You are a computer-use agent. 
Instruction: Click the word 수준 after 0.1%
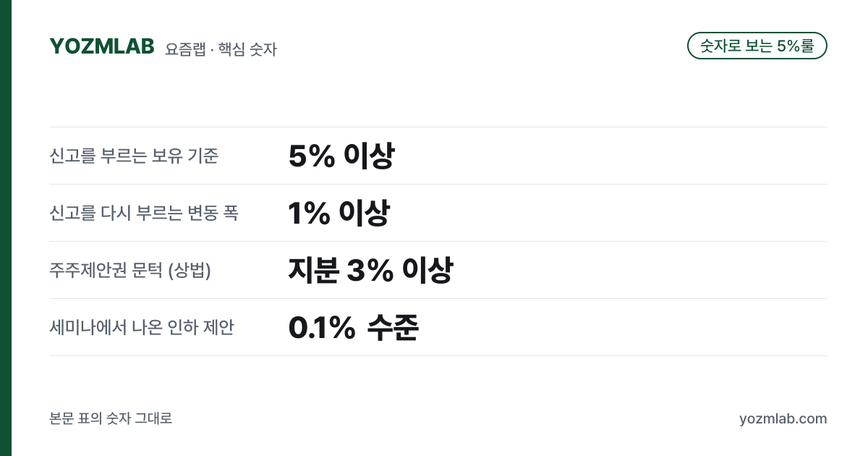coord(393,328)
